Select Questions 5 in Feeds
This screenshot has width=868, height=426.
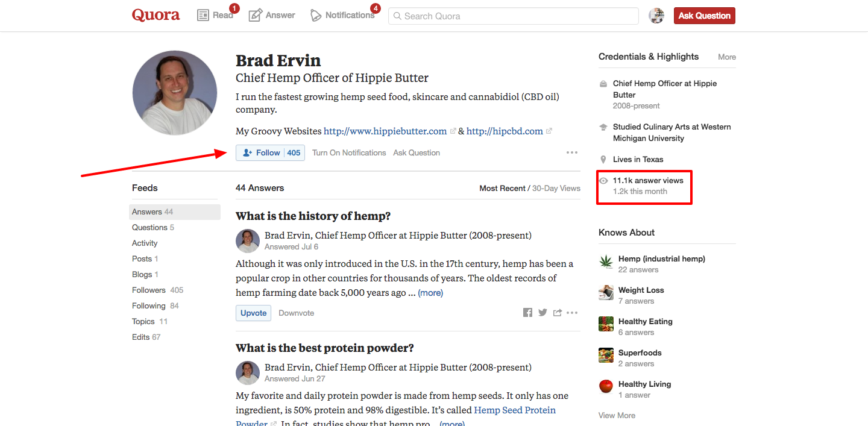[153, 228]
